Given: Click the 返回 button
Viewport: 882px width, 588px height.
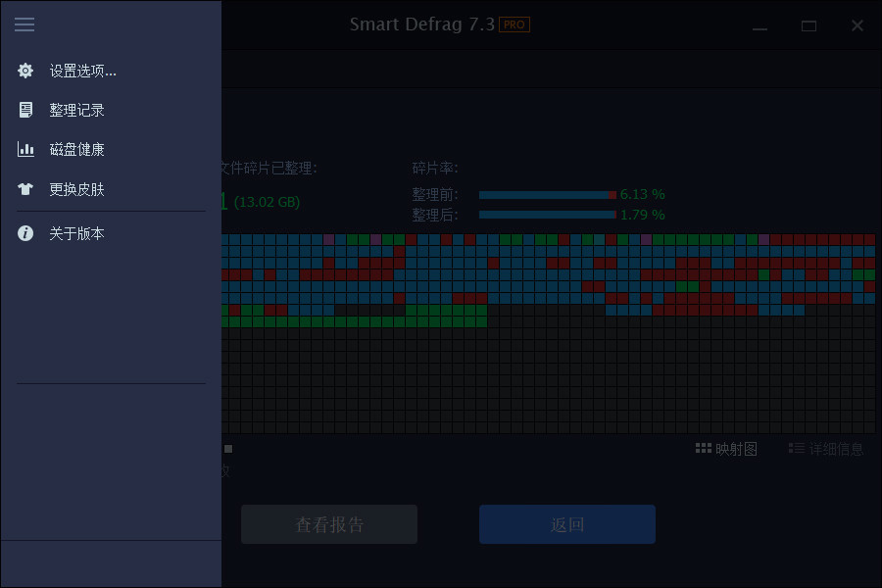Looking at the screenshot, I should [567, 524].
